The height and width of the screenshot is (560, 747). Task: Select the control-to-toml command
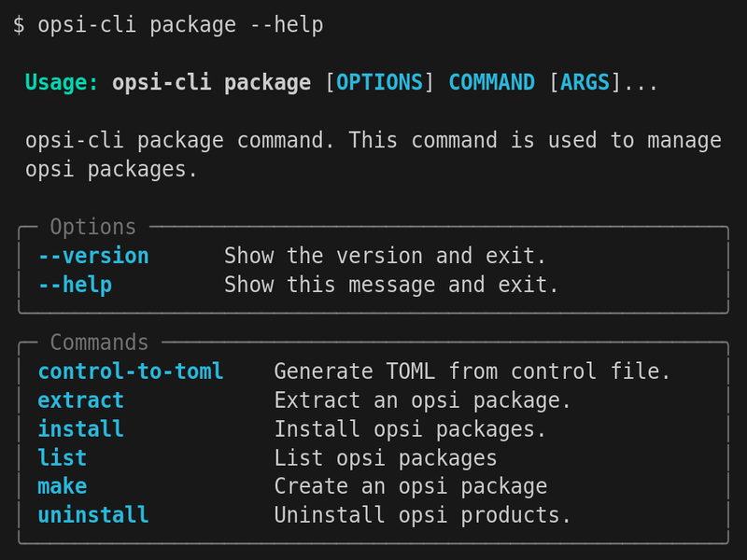130,371
